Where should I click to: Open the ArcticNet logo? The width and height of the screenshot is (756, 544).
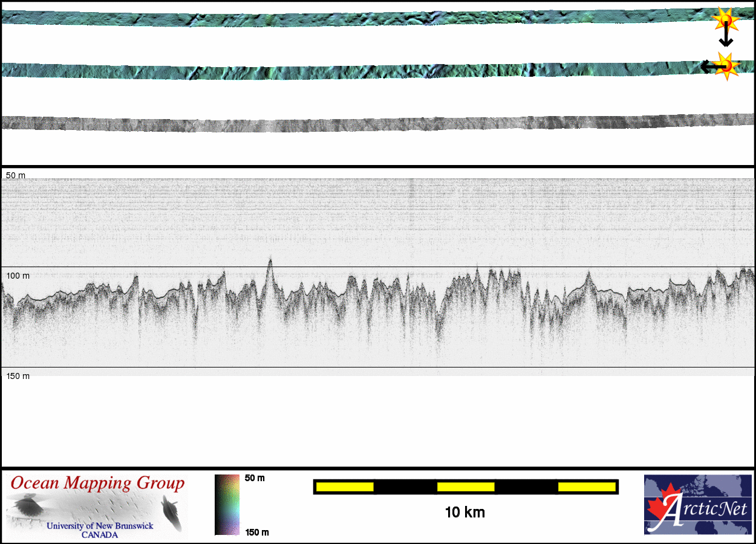pyautogui.click(x=697, y=505)
